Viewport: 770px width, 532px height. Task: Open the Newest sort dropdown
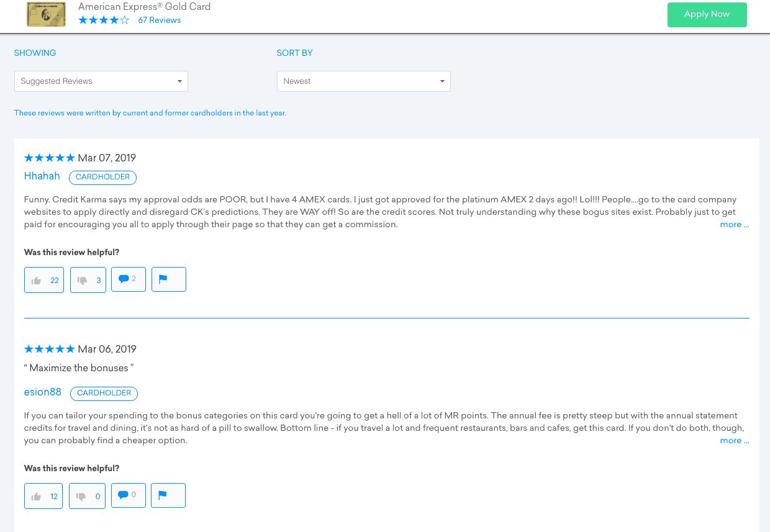[363, 81]
